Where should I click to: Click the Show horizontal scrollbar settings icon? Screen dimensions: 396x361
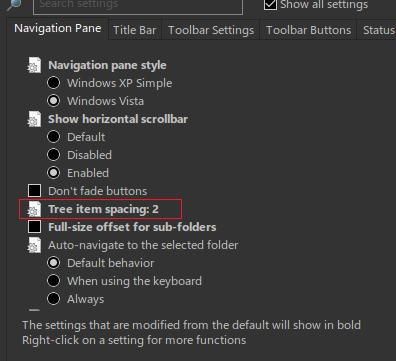click(x=34, y=119)
